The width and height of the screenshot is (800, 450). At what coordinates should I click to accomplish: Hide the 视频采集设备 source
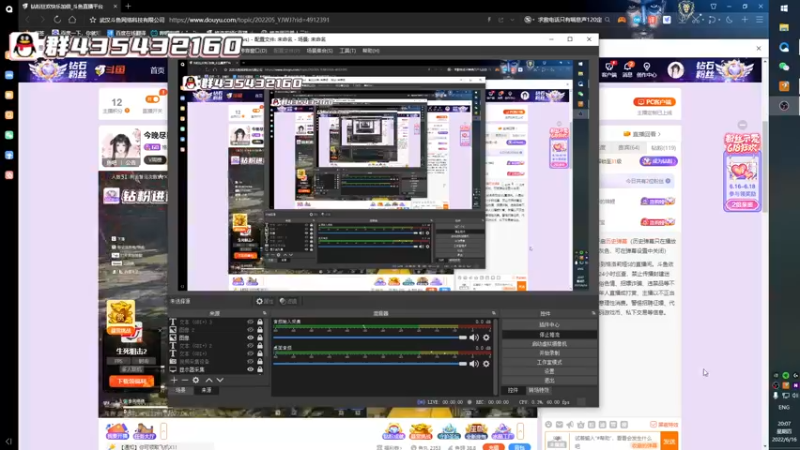click(x=250, y=361)
